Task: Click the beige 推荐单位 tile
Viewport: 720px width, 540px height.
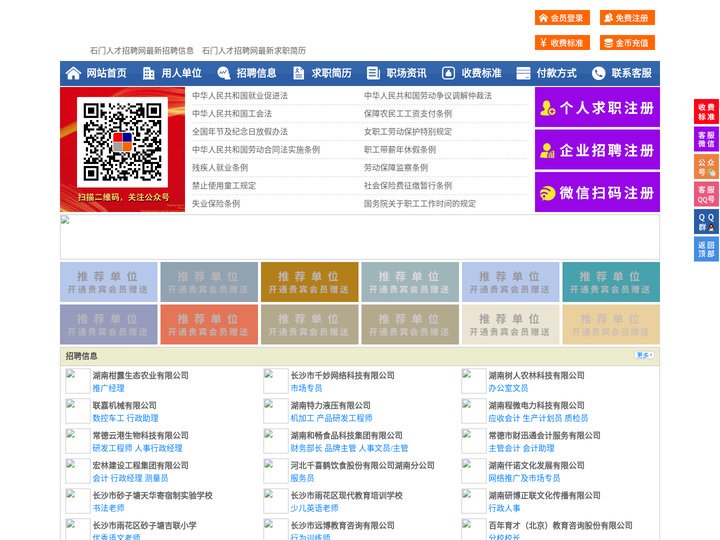Action: click(x=511, y=325)
